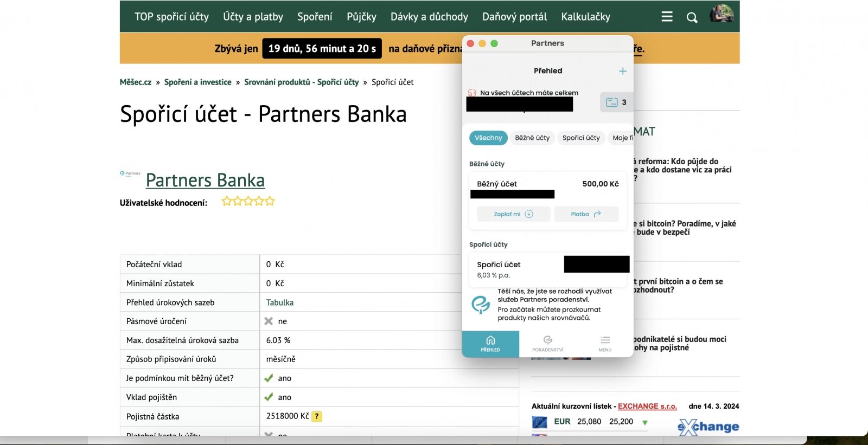Click green down arrow next to EUR rate
Viewport: 868px width, 445px height.
pos(645,422)
